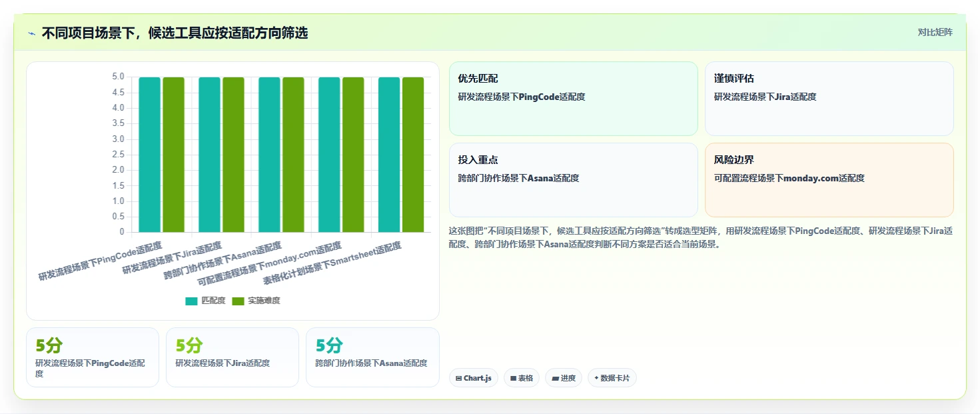The height and width of the screenshot is (414, 980).
Task: Click the stat card caption 跨部门协作场景下Asana适配度
Action: tap(371, 363)
